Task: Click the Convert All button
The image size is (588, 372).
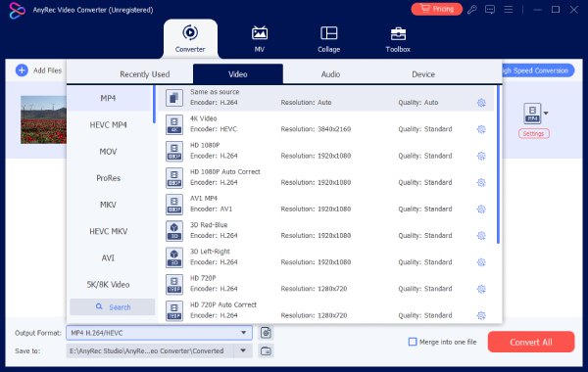Action: (531, 342)
